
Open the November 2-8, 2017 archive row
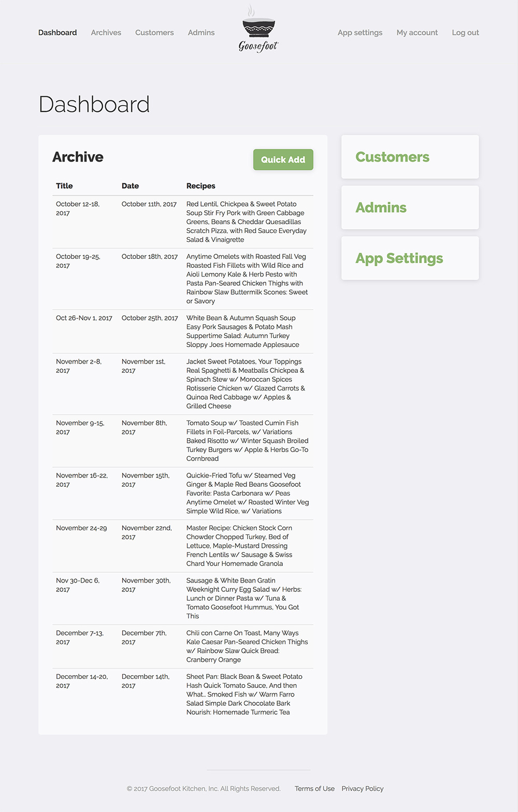[x=81, y=366]
